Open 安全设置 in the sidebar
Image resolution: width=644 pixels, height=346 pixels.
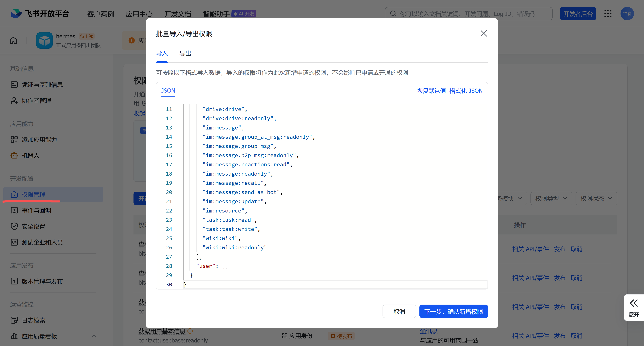[x=53, y=226]
